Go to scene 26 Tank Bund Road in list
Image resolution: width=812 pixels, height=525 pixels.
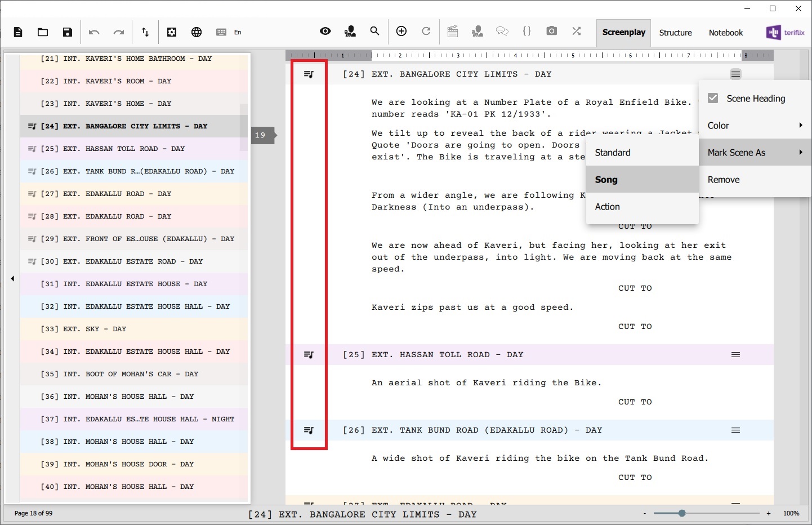coord(134,171)
